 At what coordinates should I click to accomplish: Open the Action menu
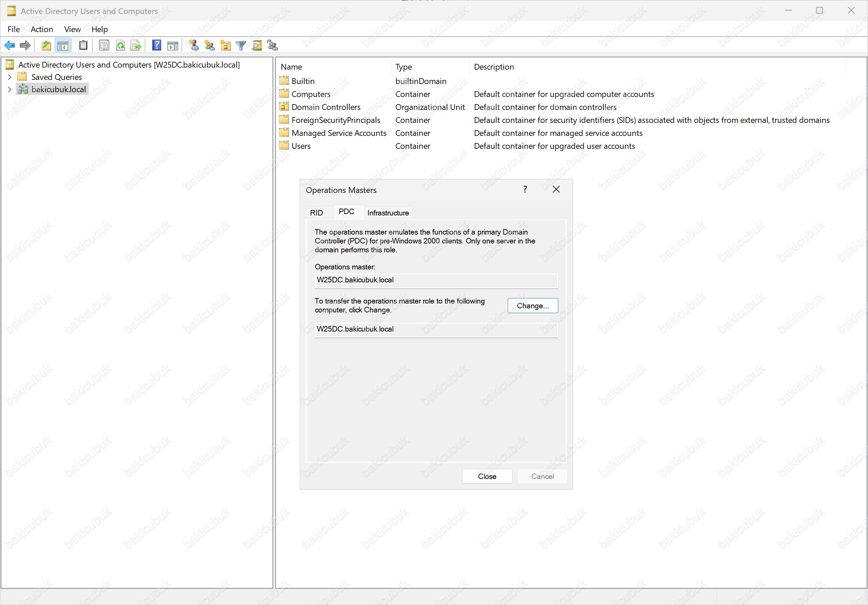[x=42, y=29]
